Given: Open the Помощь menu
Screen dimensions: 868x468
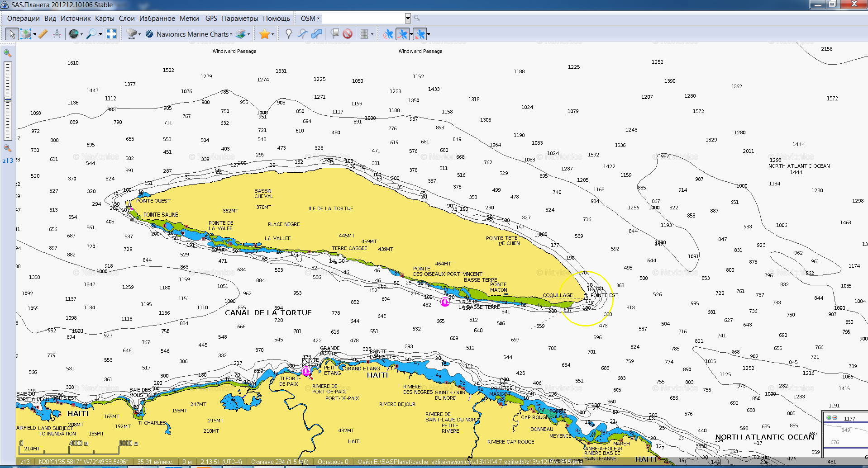Looking at the screenshot, I should pyautogui.click(x=277, y=19).
